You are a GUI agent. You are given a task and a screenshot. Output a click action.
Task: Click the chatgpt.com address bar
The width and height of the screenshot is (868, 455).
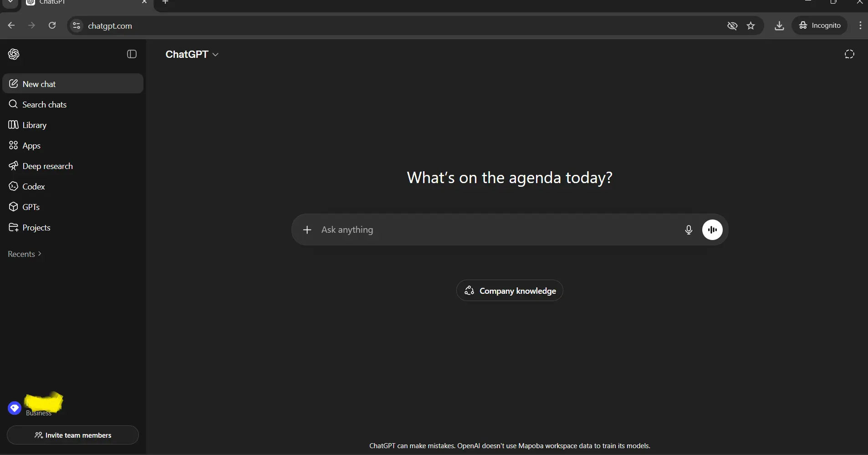click(x=401, y=26)
